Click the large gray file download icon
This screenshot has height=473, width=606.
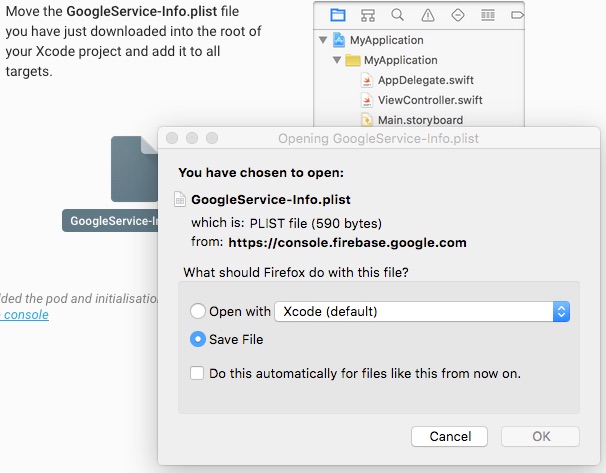[134, 169]
